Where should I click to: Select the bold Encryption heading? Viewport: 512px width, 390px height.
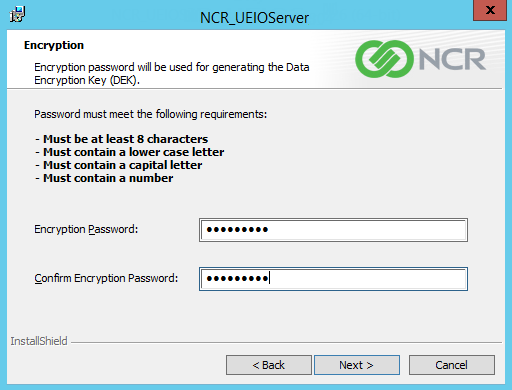[54, 45]
